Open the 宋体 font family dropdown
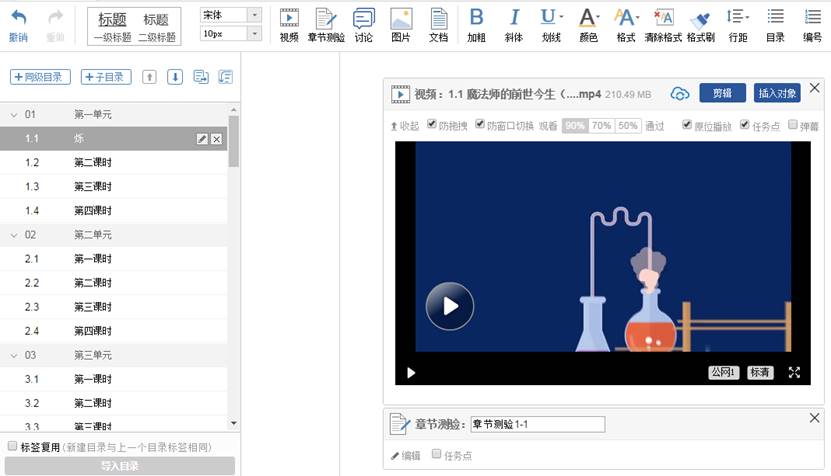This screenshot has height=476, width=831. click(x=254, y=15)
